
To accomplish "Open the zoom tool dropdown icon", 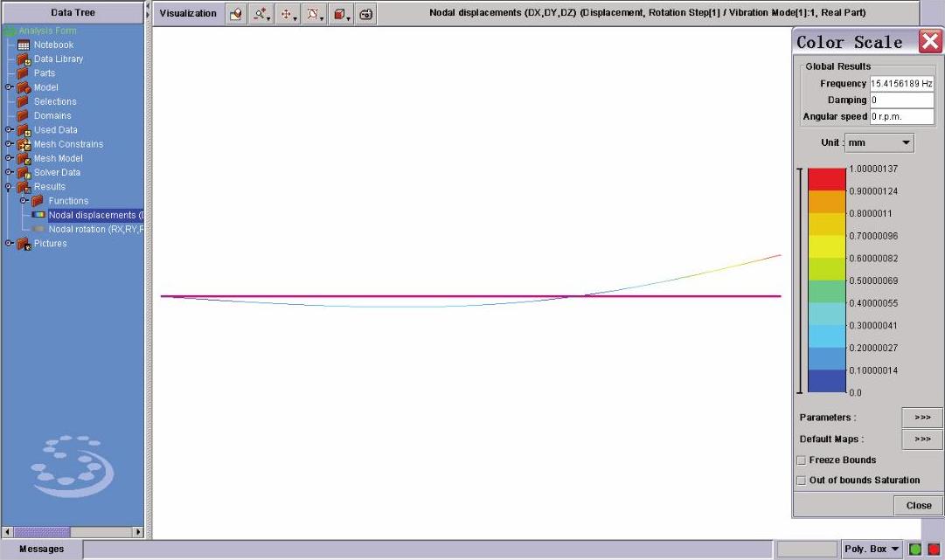I will click(x=261, y=14).
